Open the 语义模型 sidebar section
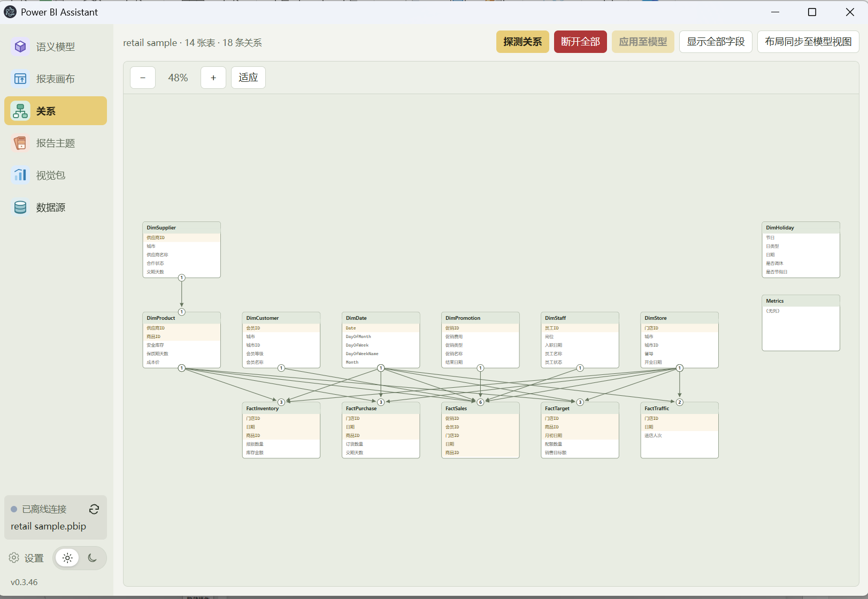868x599 pixels. pyautogui.click(x=56, y=47)
